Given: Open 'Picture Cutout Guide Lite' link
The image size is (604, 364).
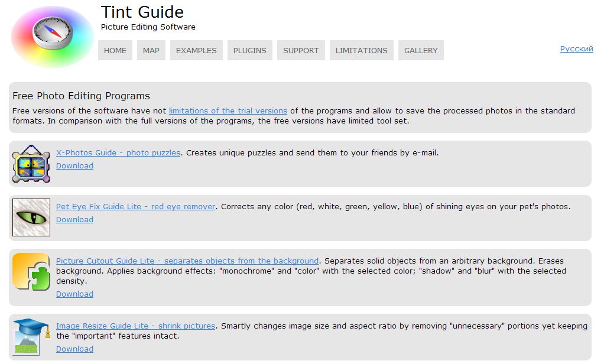Looking at the screenshot, I should 187,261.
